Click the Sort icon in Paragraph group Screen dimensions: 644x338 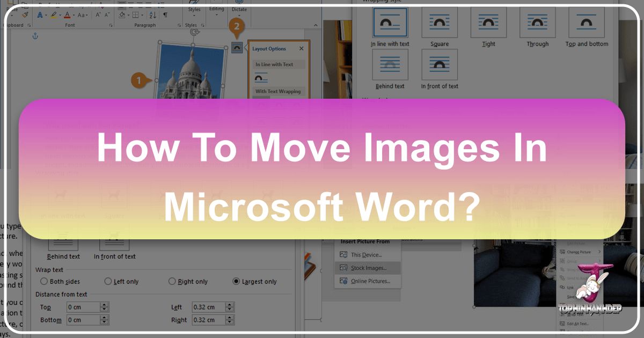click(x=152, y=14)
